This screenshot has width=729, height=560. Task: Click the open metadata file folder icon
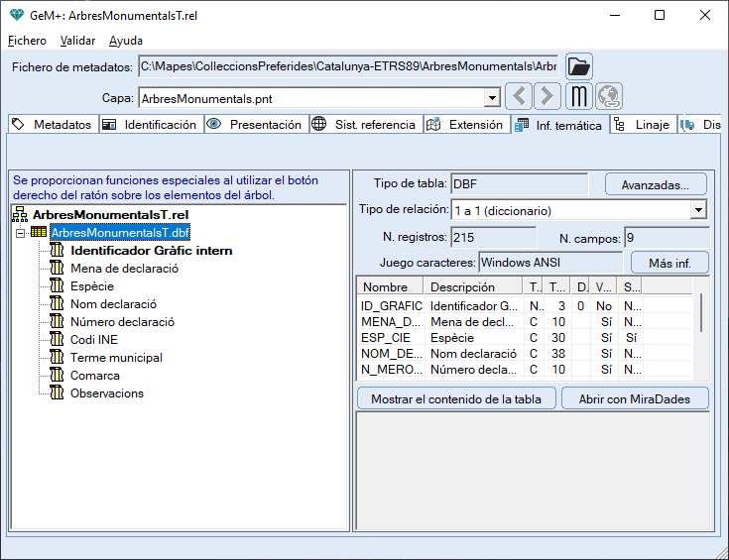[x=579, y=66]
